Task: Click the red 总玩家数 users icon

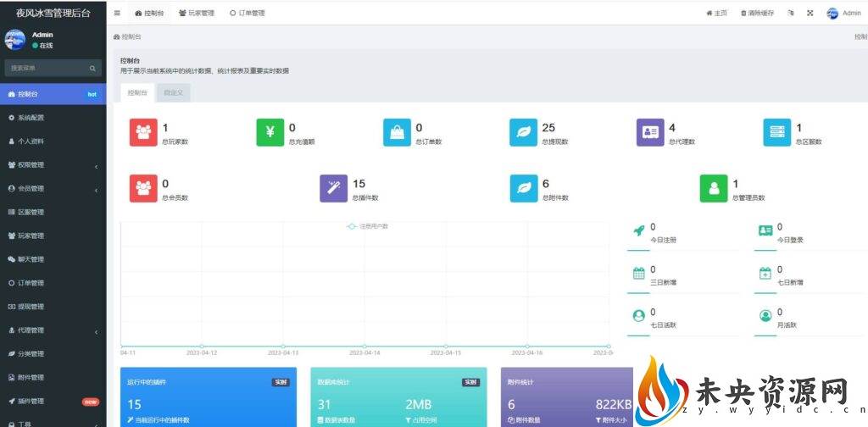Action: click(x=143, y=133)
